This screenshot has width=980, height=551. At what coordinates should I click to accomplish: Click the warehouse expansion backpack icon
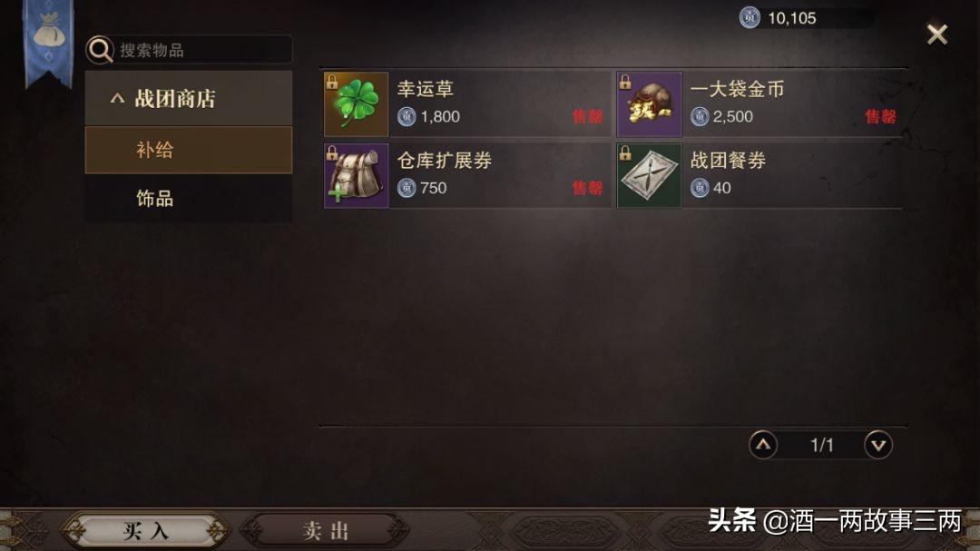coord(357,176)
